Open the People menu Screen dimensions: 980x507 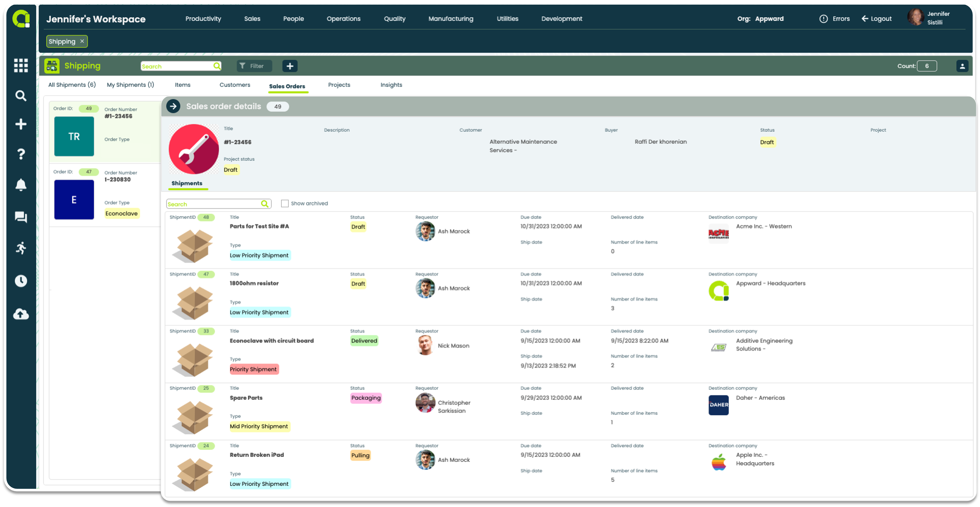(x=293, y=19)
